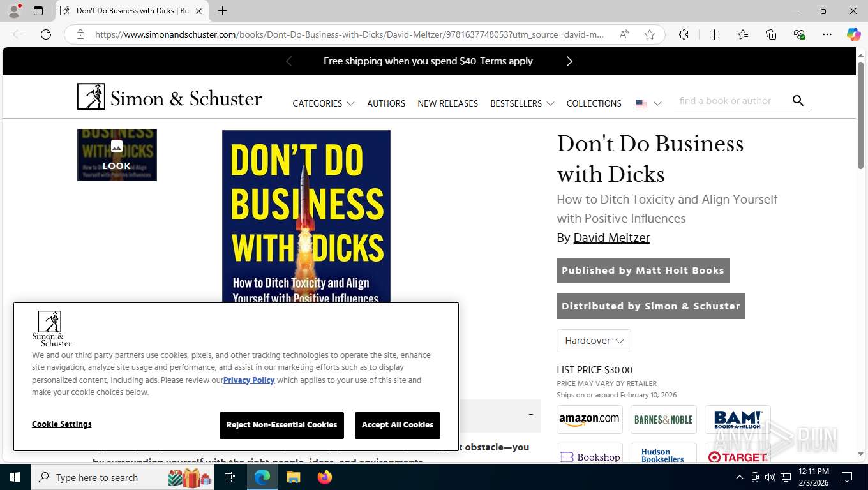
Task: Open Browser essentials heart icon
Action: [799, 34]
